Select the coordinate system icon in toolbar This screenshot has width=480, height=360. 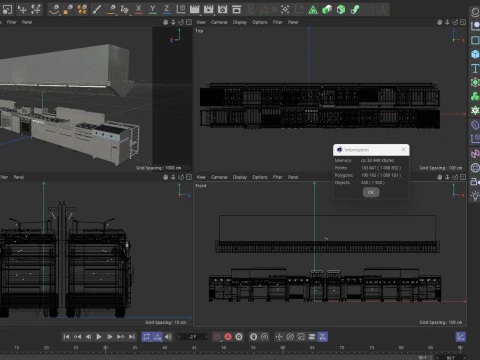pyautogui.click(x=181, y=9)
